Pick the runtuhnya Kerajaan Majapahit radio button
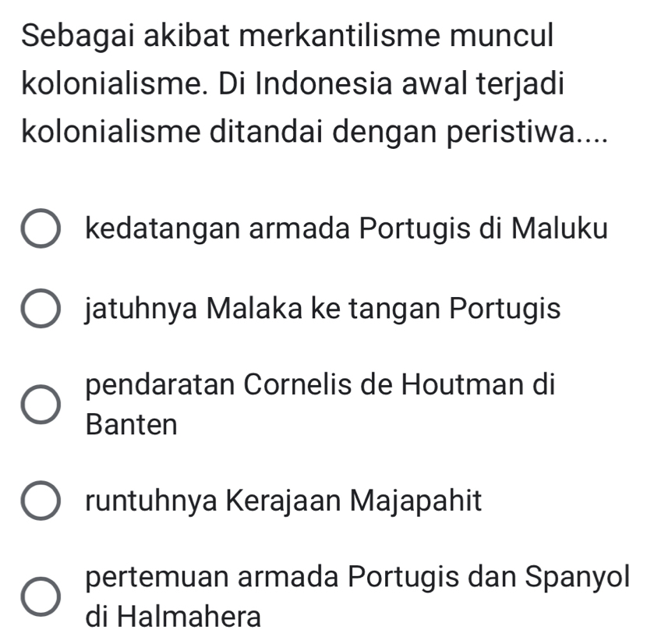The height and width of the screenshot is (644, 647). pyautogui.click(x=41, y=501)
